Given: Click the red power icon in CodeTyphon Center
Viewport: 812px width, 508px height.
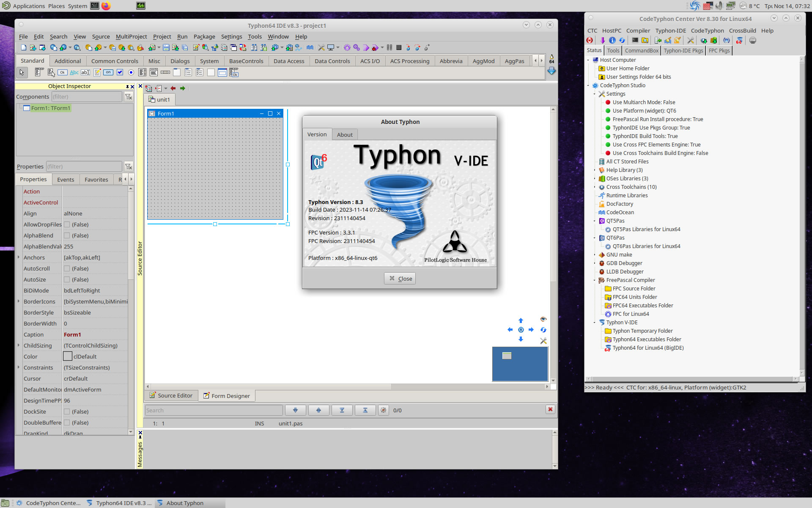Looking at the screenshot, I should (x=590, y=40).
